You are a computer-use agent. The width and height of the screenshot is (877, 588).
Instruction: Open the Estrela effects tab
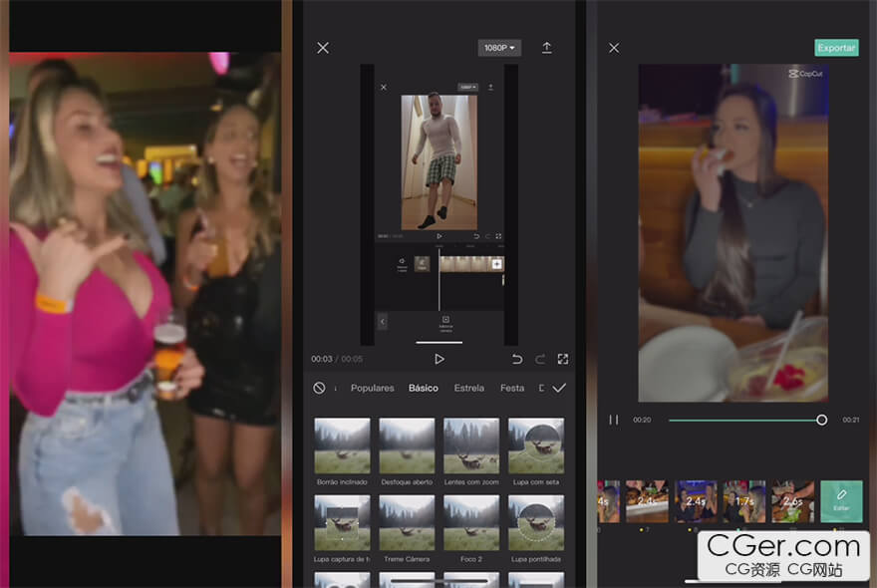pos(469,389)
